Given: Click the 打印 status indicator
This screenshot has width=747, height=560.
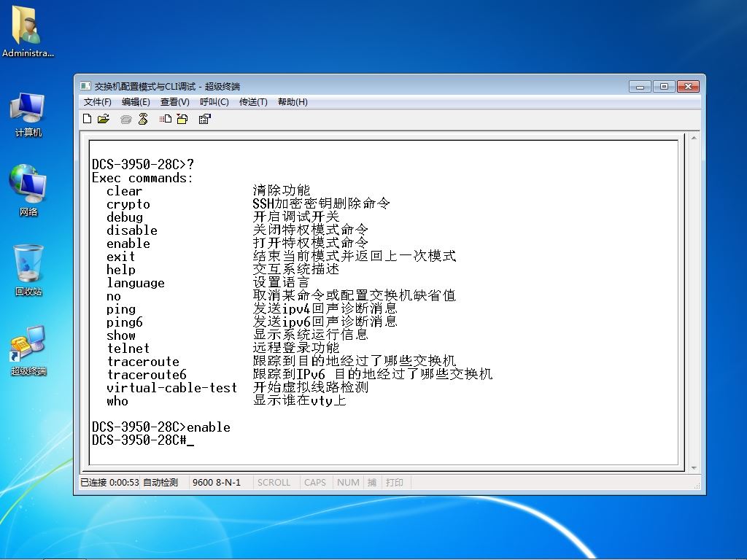Looking at the screenshot, I should pos(395,483).
